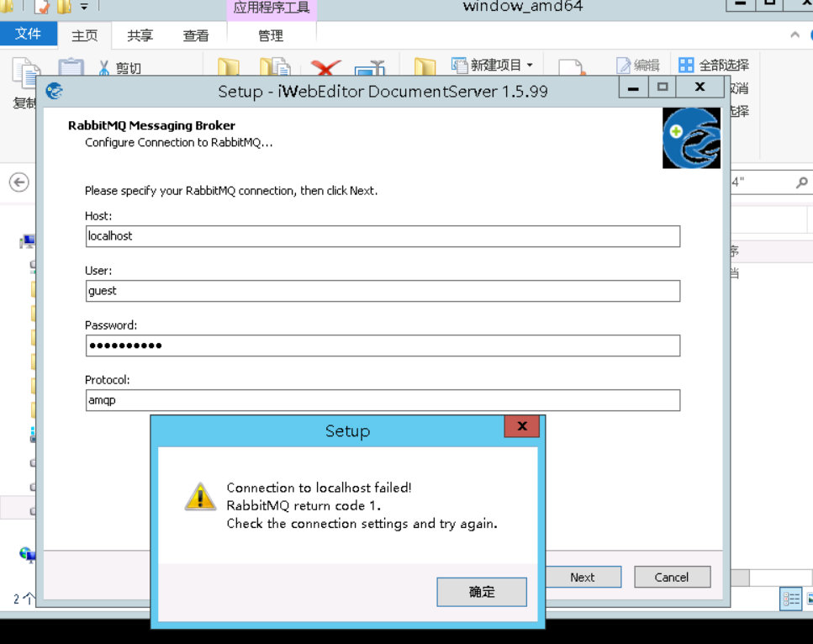Image resolution: width=813 pixels, height=644 pixels.
Task: Switch to the 主页 ribbon tab
Action: (x=85, y=35)
